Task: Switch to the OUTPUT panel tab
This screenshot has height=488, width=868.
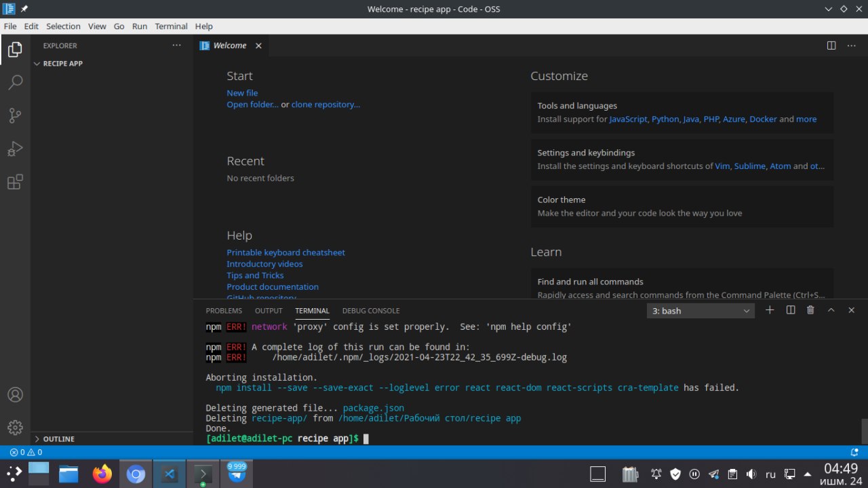Action: [x=269, y=310]
